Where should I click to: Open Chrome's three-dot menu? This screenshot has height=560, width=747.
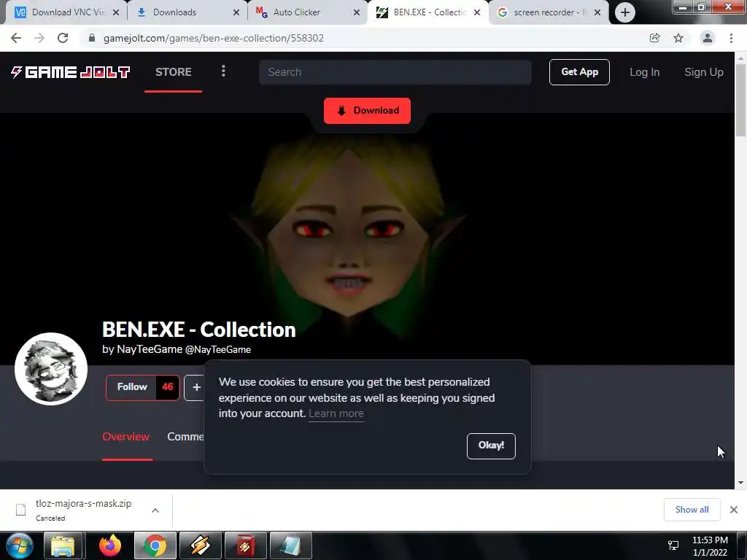point(731,38)
